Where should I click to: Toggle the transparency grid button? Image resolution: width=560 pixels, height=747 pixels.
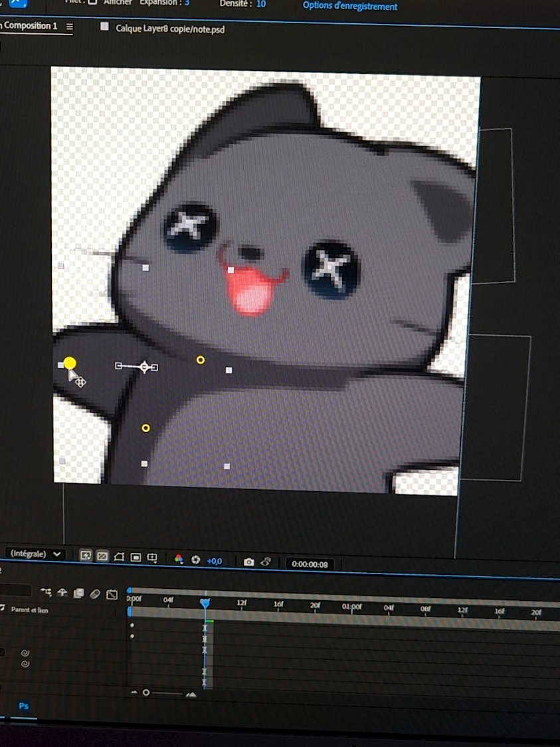coord(102,556)
